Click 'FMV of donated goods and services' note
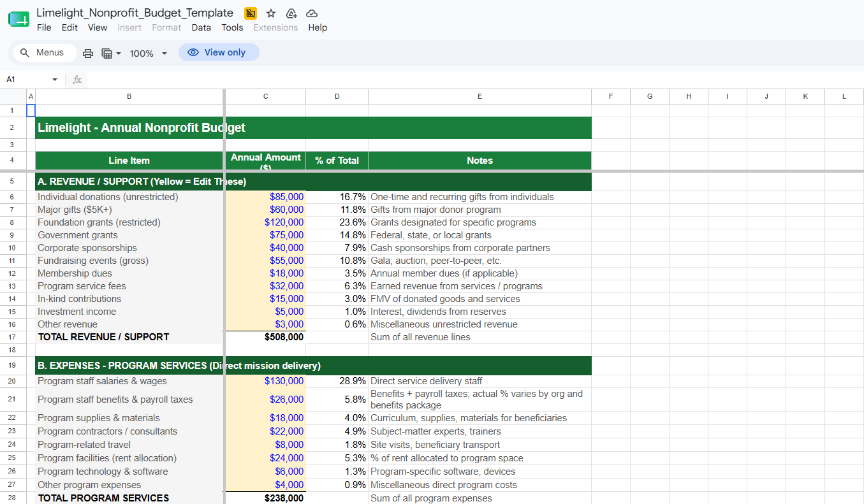Screen dimensions: 864x504 480,299
